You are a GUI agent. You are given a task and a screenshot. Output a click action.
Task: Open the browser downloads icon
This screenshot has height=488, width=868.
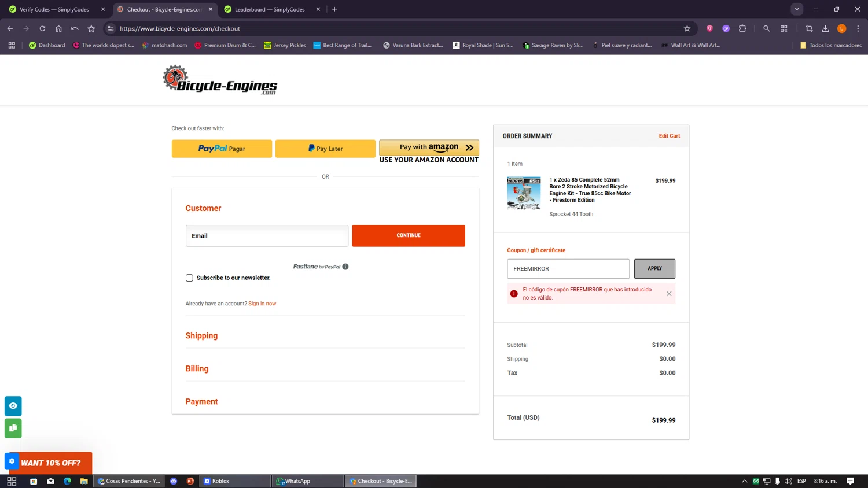[x=825, y=28]
